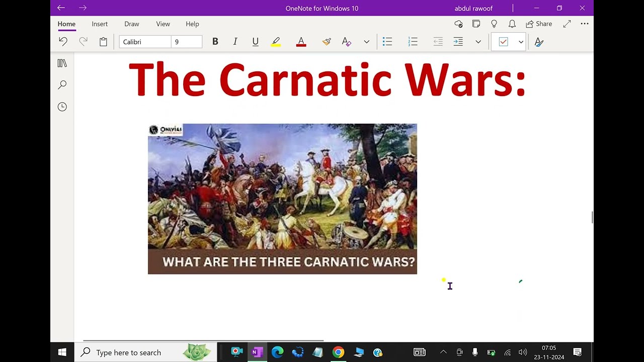644x362 pixels.
Task: Open the font name box showing Calibri
Action: 145,42
